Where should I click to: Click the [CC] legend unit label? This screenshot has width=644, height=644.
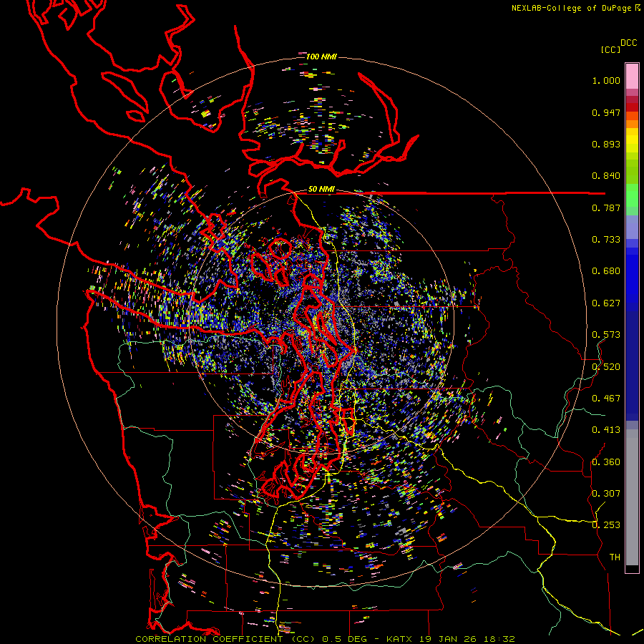click(x=610, y=49)
